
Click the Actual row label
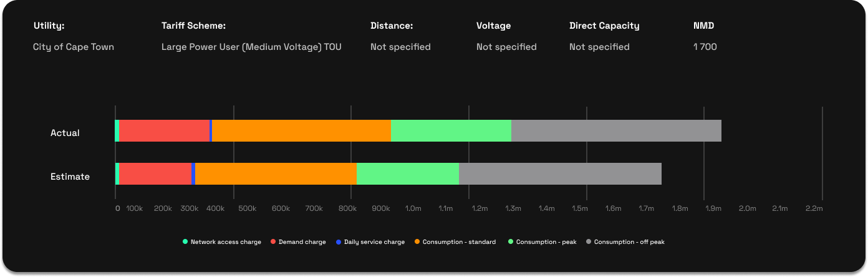65,133
